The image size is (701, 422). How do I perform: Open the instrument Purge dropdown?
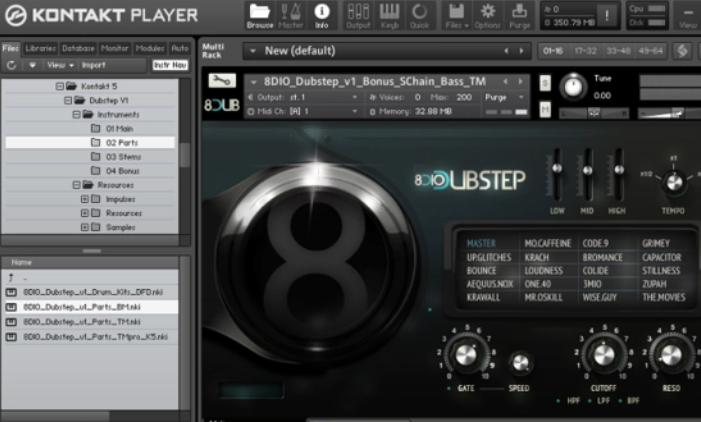tap(521, 97)
